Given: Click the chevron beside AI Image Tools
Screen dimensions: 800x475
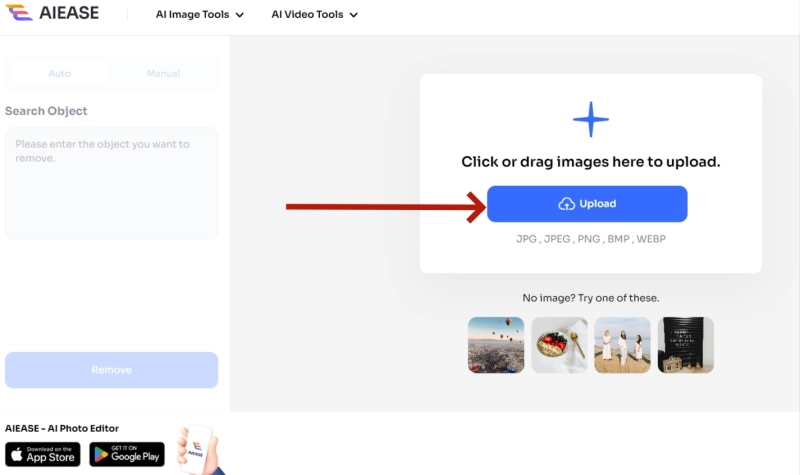Looking at the screenshot, I should pos(239,16).
